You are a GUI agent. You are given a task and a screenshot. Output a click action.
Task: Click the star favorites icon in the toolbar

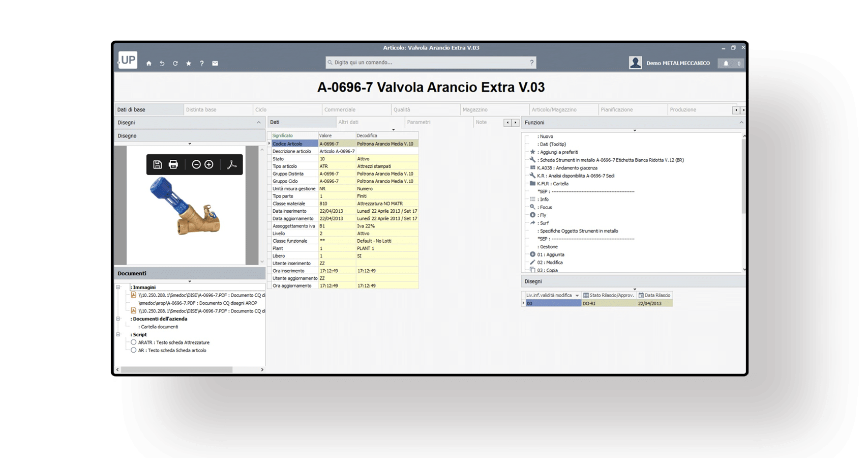click(x=189, y=64)
